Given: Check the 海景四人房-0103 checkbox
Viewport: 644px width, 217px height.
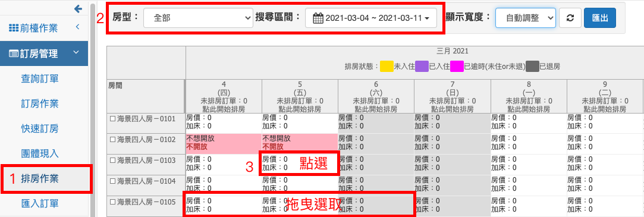Looking at the screenshot, I should [112, 161].
